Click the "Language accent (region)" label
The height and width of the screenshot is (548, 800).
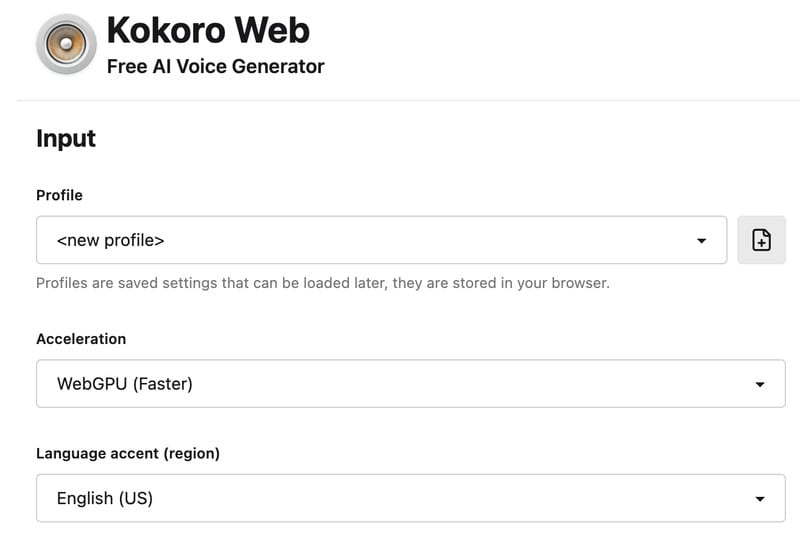pyautogui.click(x=128, y=453)
